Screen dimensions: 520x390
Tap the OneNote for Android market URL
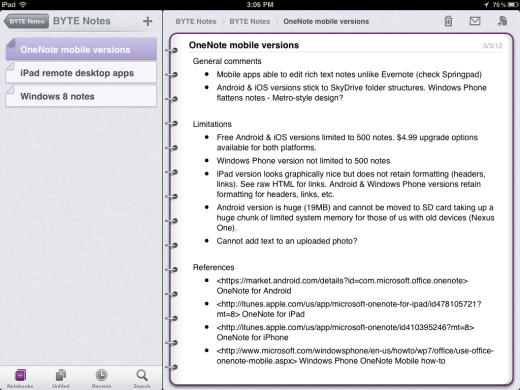342,281
